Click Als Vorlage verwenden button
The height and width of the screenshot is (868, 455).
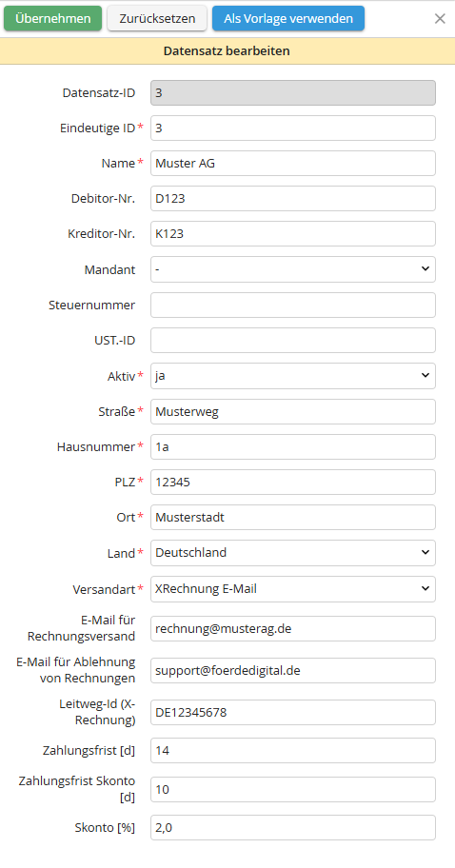(x=288, y=18)
